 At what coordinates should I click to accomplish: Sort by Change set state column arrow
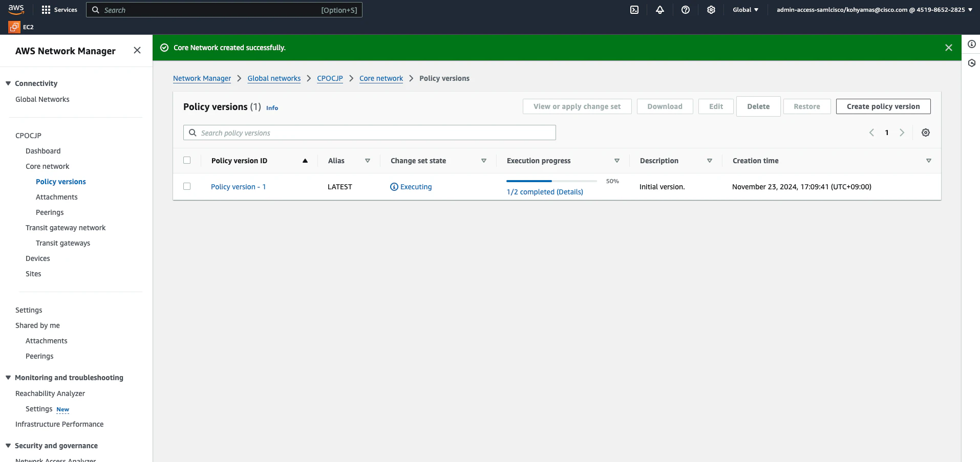point(484,161)
